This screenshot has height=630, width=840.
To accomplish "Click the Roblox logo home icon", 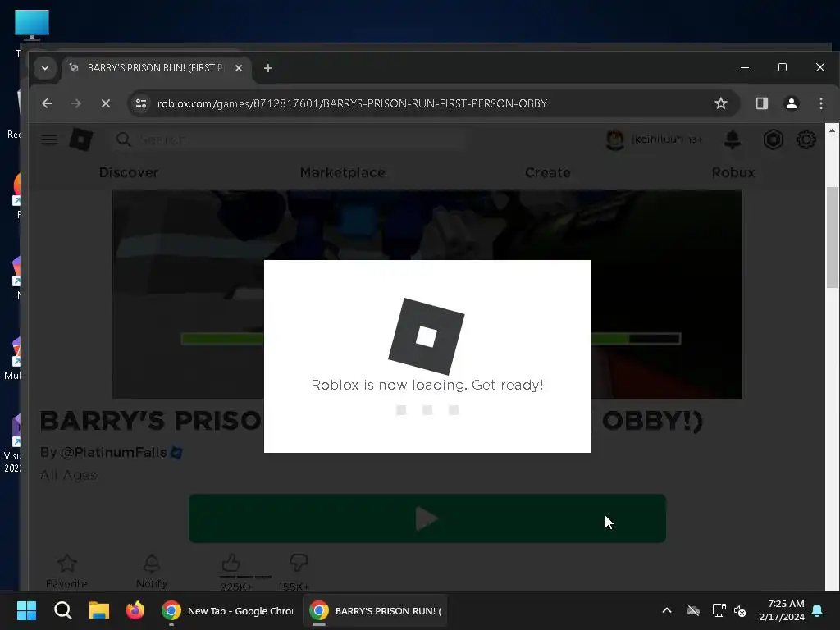I will 81,139.
